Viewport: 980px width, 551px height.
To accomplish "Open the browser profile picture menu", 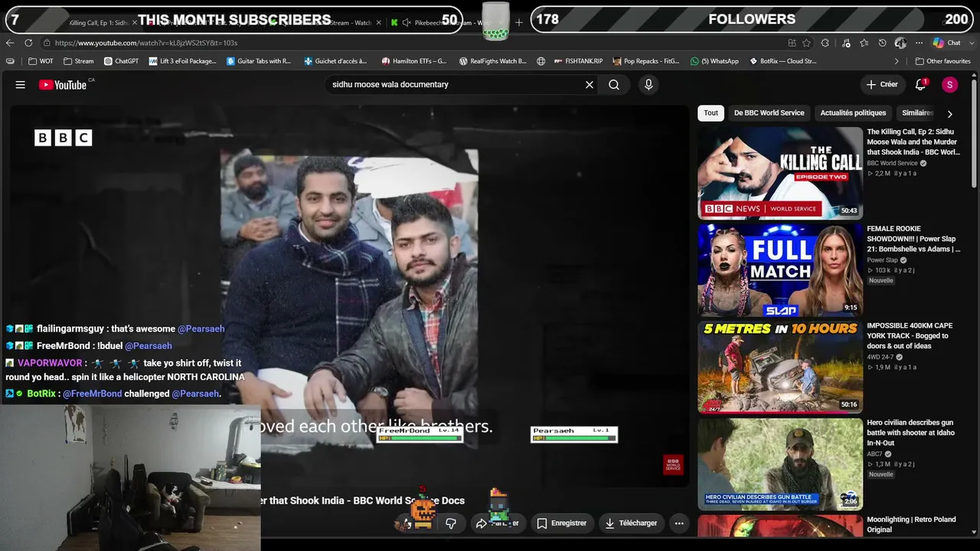I will (x=900, y=43).
